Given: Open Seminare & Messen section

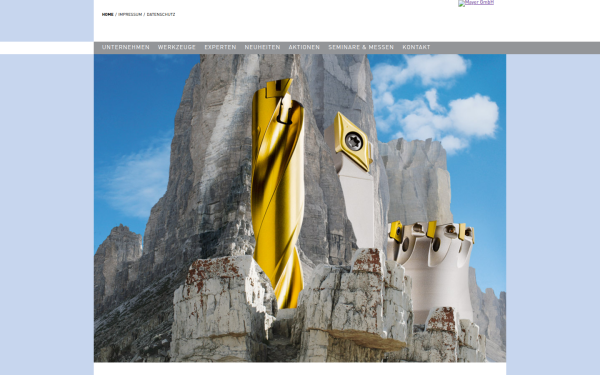Looking at the screenshot, I should (x=361, y=47).
